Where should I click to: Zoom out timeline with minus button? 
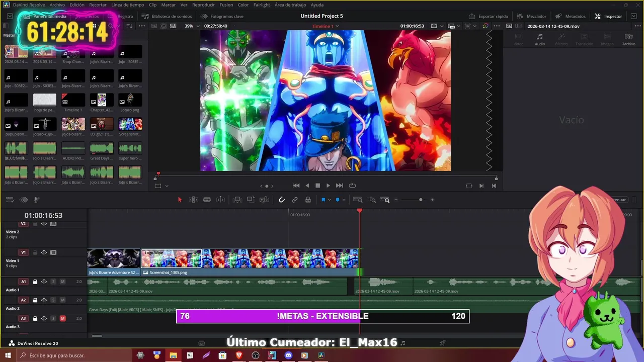point(396,200)
